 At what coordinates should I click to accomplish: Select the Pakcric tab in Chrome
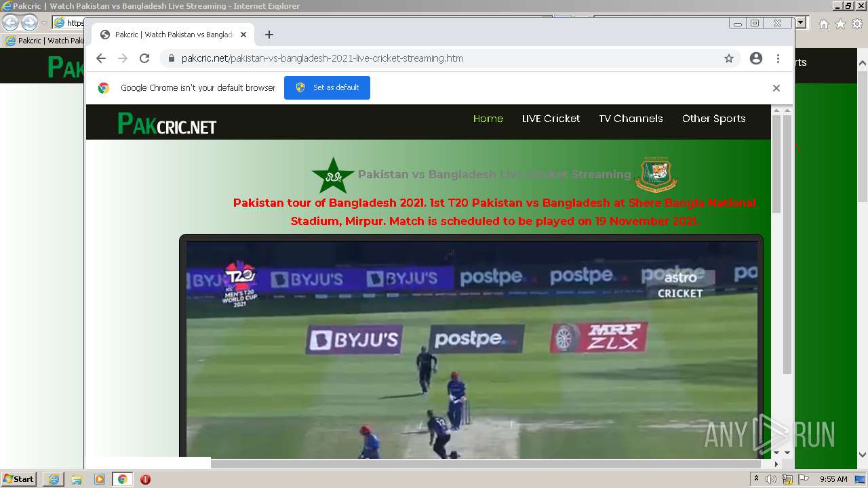tap(173, 35)
